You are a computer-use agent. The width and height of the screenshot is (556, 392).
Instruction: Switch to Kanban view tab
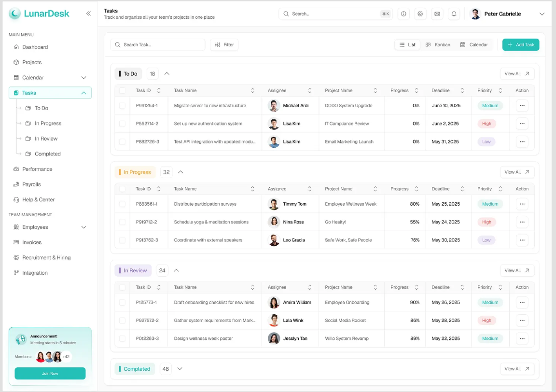pyautogui.click(x=438, y=45)
